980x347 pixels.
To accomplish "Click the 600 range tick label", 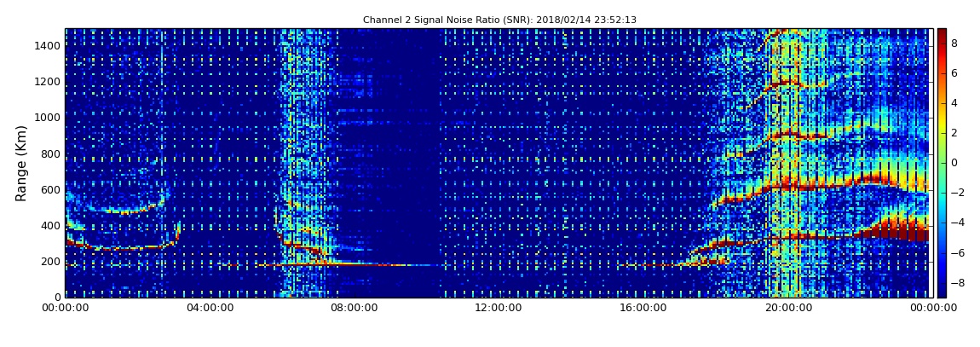I will point(51,189).
